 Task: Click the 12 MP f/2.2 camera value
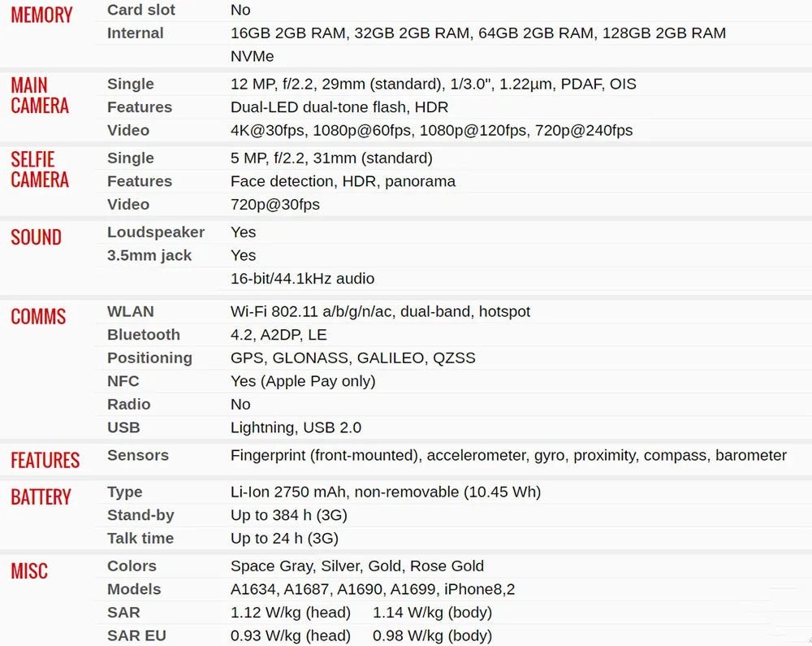pos(434,84)
